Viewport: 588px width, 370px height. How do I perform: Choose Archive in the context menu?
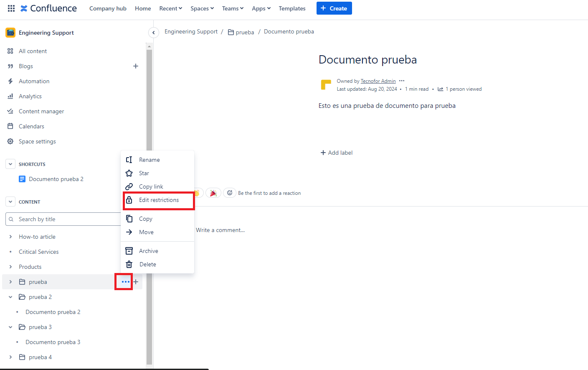149,251
